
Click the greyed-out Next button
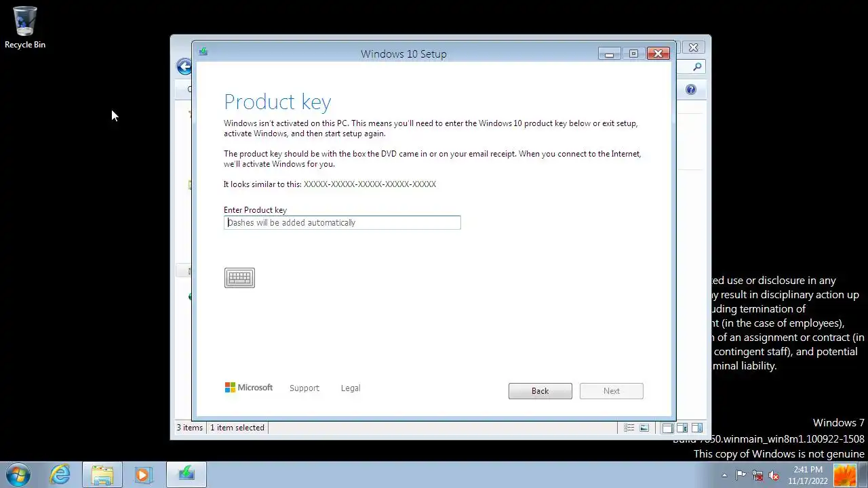tap(612, 391)
